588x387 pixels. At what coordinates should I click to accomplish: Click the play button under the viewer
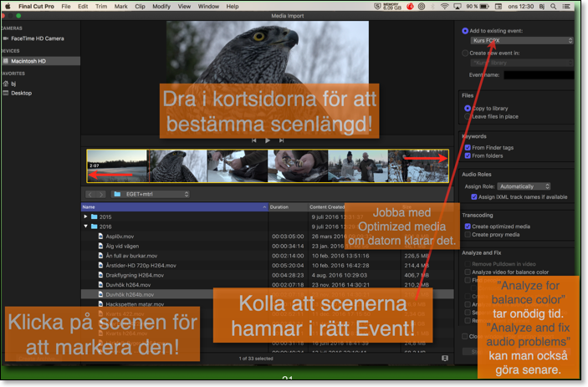click(x=268, y=140)
